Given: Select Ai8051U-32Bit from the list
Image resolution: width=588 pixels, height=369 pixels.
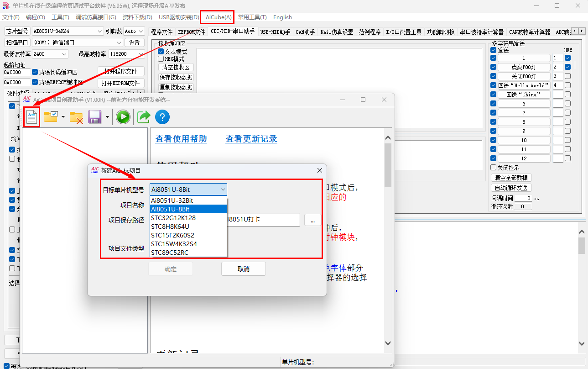Looking at the screenshot, I should [188, 200].
